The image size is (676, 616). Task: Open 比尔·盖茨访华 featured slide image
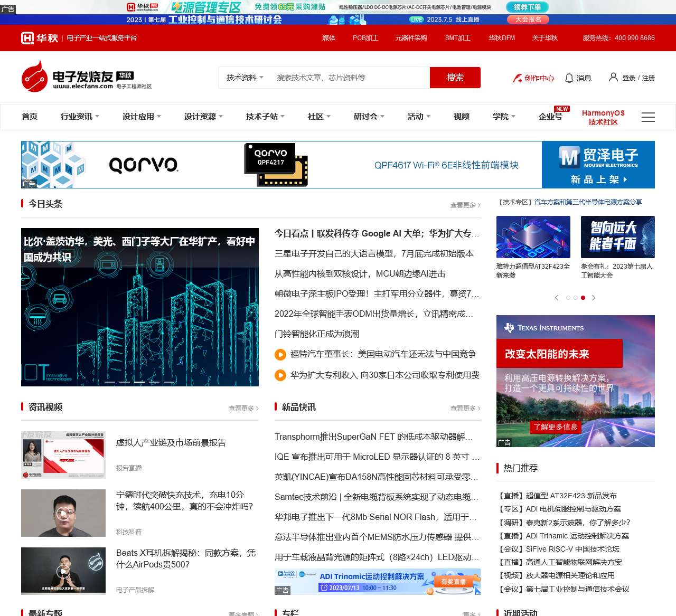tap(140, 307)
